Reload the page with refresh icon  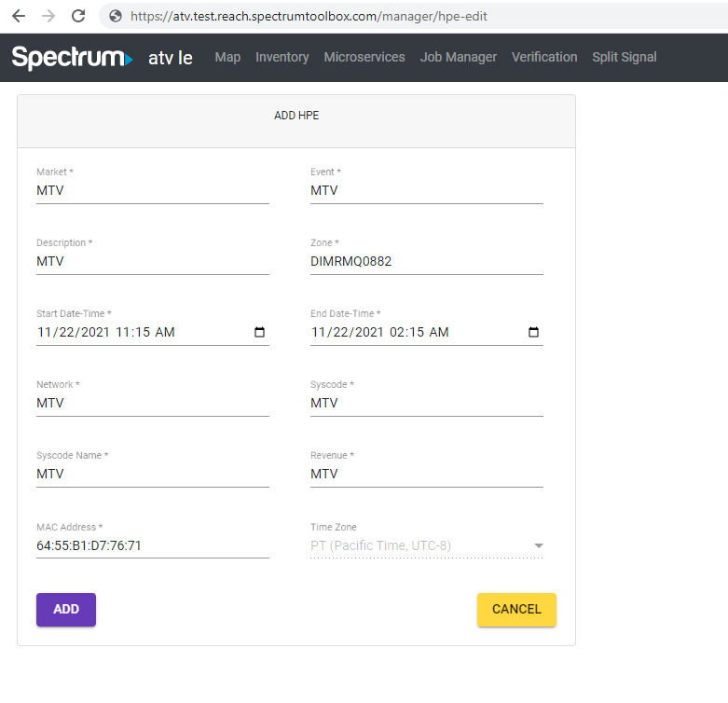coord(78,16)
